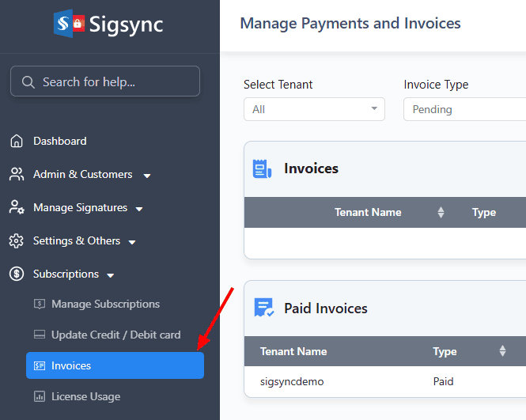Click the Settings & Others gear icon

[16, 241]
